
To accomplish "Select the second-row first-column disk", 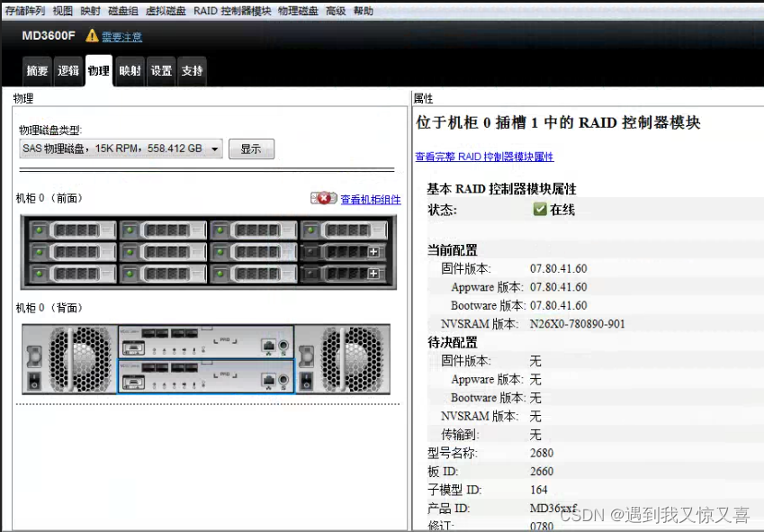I will tap(73, 252).
